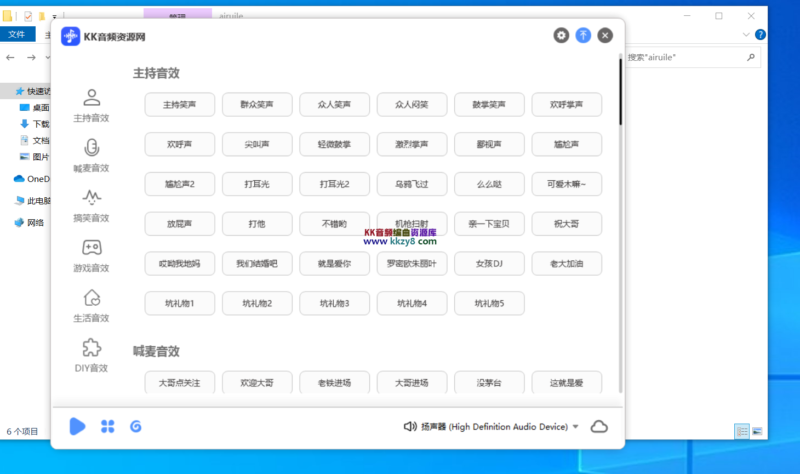Select 此电脑 in Explorer navigation pane
The width and height of the screenshot is (800, 474).
click(x=33, y=201)
